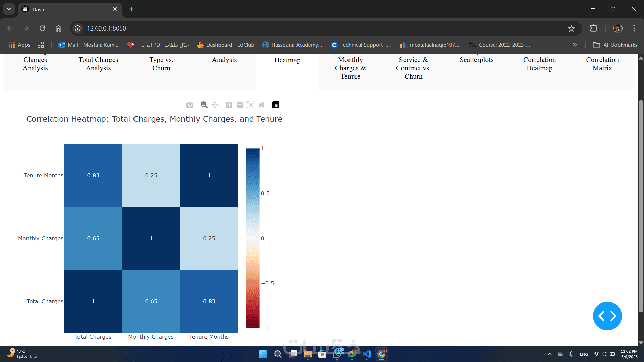This screenshot has height=362, width=644.
Task: Click the Autoscale icon in modebar
Action: pos(251,105)
